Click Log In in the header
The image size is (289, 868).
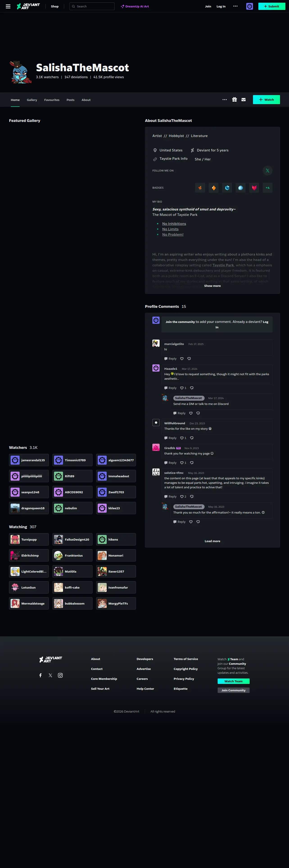(221, 6)
